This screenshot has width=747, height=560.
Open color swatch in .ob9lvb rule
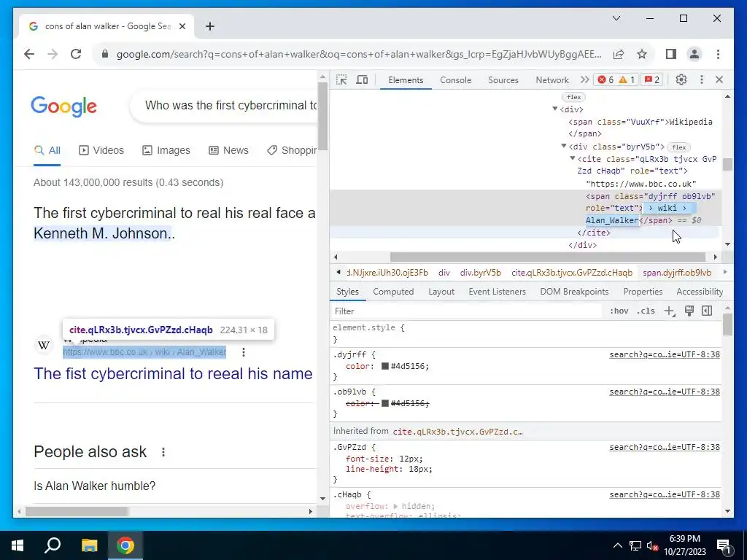coord(385,403)
